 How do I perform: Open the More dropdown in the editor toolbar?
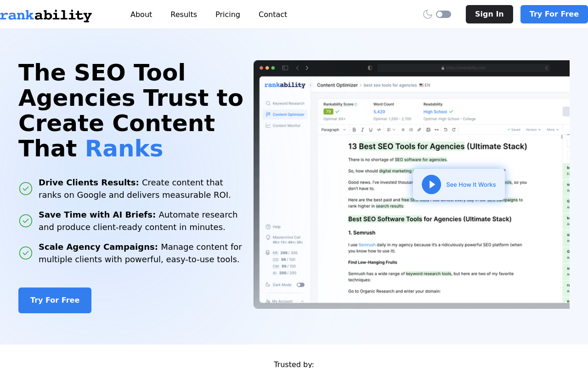click(553, 130)
